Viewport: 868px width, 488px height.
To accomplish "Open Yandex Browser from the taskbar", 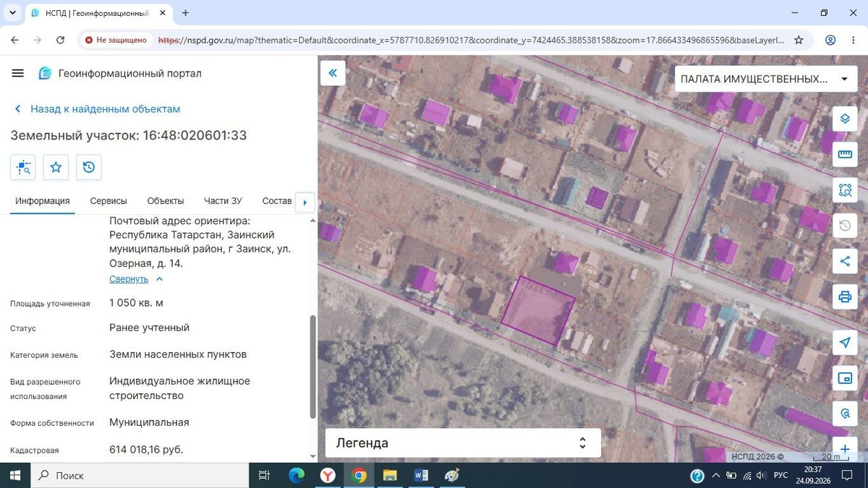I will coord(328,475).
